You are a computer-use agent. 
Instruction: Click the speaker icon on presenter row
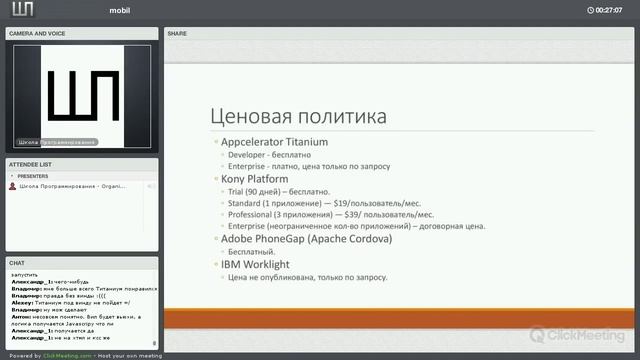tap(150, 186)
